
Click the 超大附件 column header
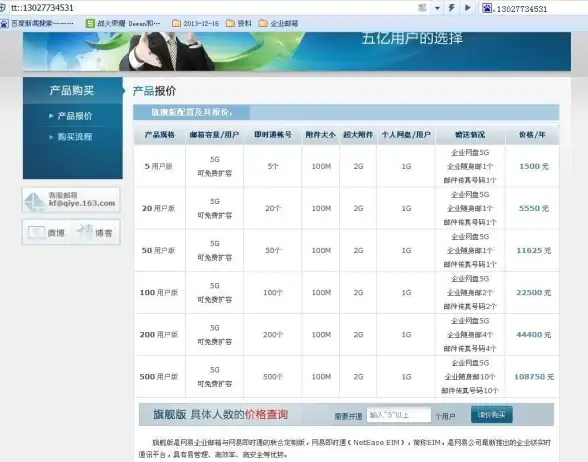[358, 135]
